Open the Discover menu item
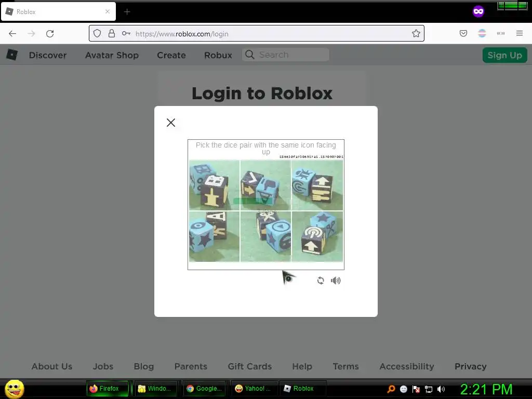Viewport: 532px width, 399px height. [48, 55]
